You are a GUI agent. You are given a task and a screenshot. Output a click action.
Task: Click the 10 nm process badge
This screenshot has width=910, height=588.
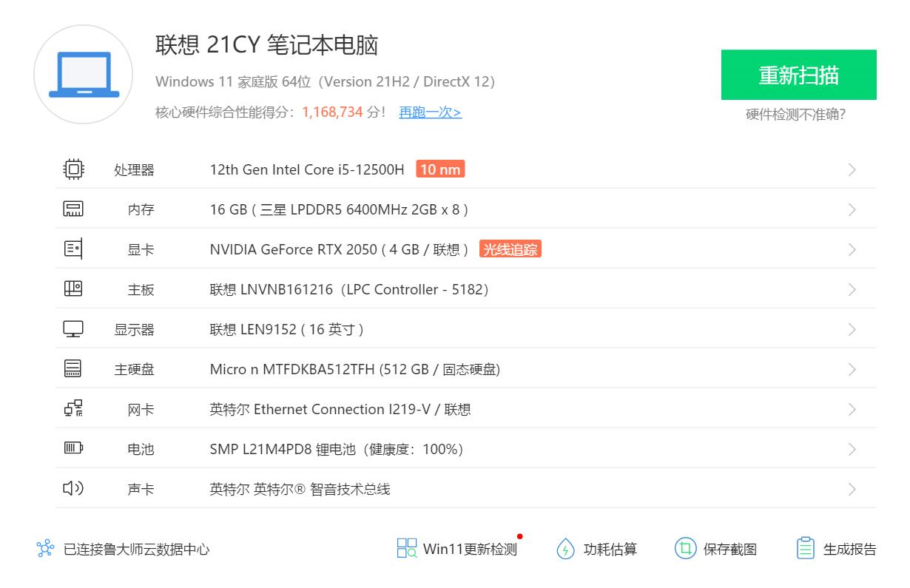[x=440, y=169]
